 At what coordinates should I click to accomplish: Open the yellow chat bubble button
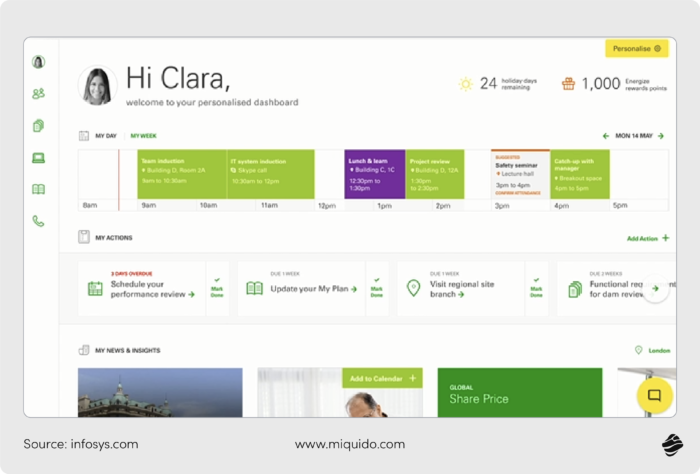pos(654,395)
